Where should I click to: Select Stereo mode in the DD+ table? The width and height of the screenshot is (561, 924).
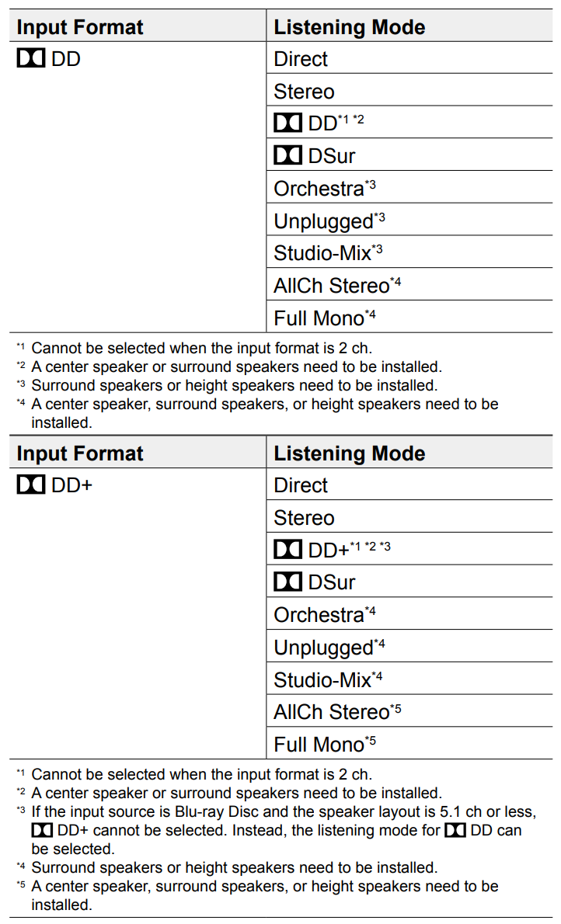click(409, 517)
